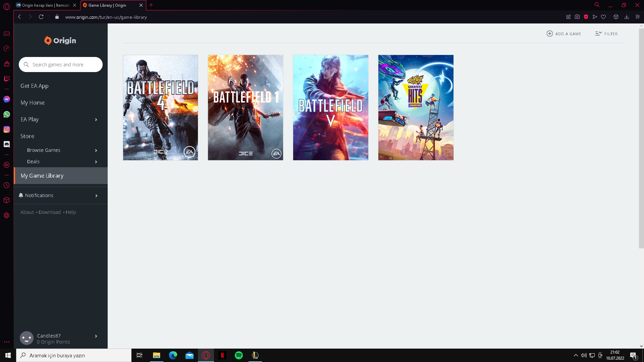Open the Player icon in Opera sidebar
This screenshot has height=362, width=644.
7,165
